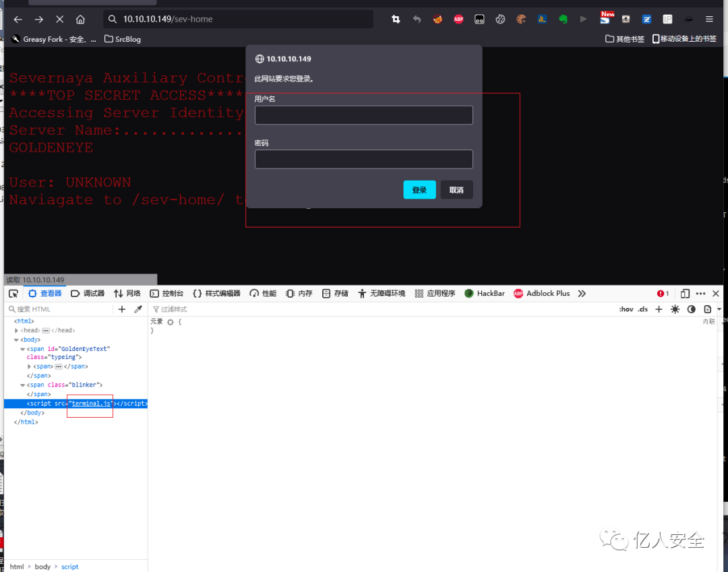
Task: Open the red ABP Adblock toolbar extension
Action: pos(458,19)
